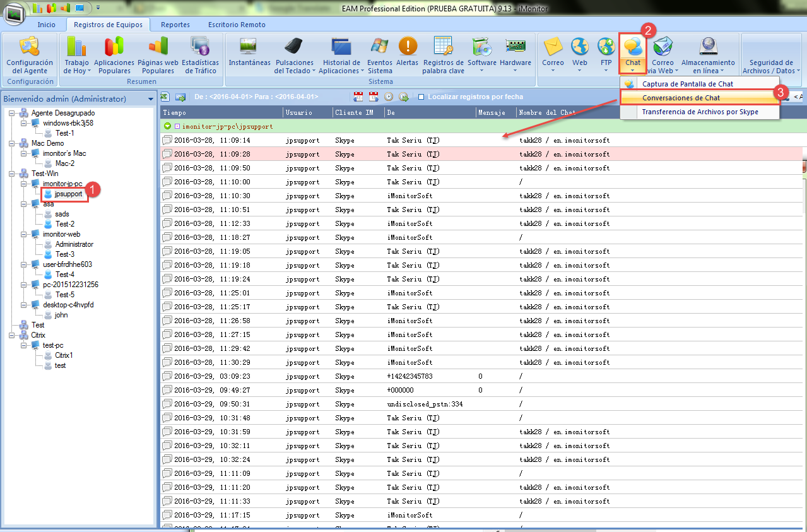Collapse the Mac Demo tree node
Screen dimensions: 807x532
(13, 143)
